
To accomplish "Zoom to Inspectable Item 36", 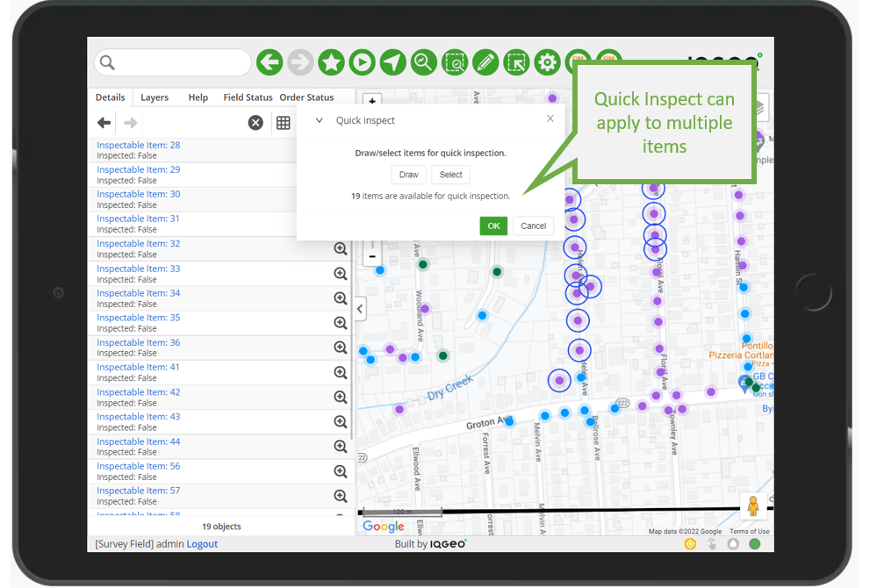I will click(x=340, y=348).
